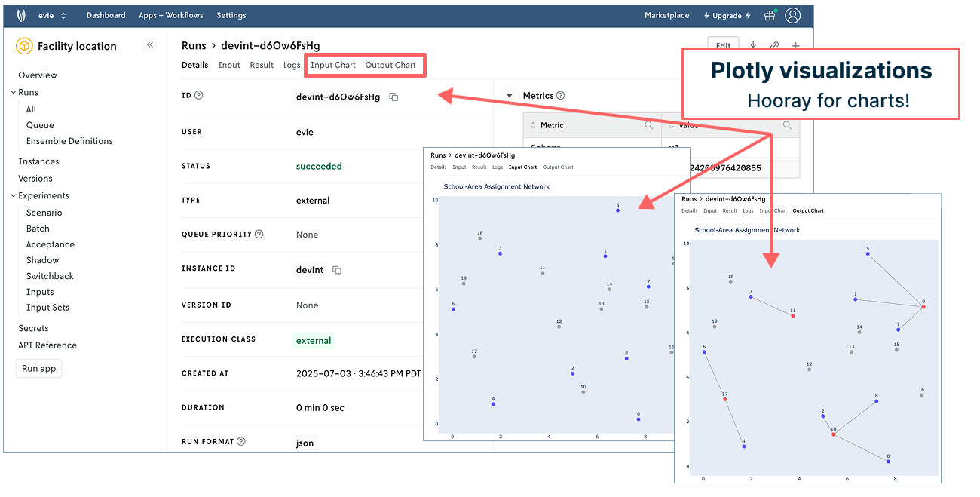Copy the instance ID devint
Image resolution: width=980 pixels, height=497 pixels.
click(337, 270)
